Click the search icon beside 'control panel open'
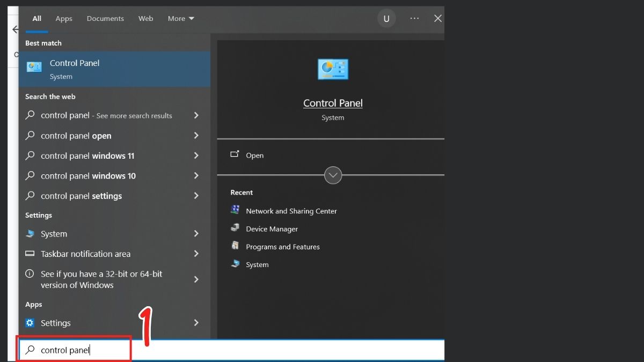644x362 pixels. tap(31, 135)
